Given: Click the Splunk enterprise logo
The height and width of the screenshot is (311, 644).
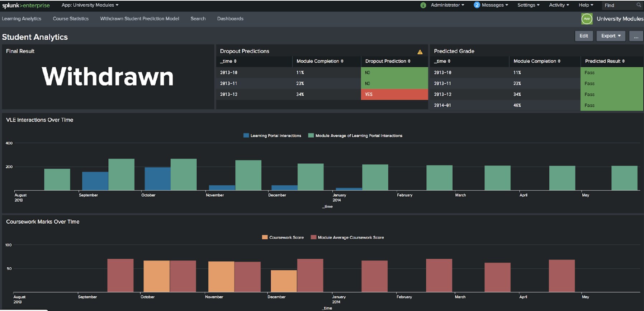Looking at the screenshot, I should click(26, 5).
